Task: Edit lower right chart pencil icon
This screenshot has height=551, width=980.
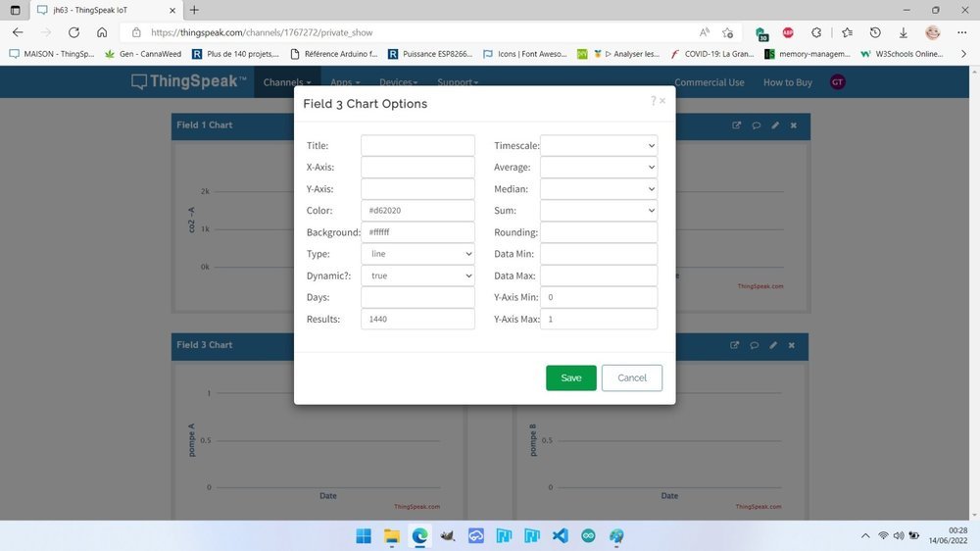Action: point(773,345)
